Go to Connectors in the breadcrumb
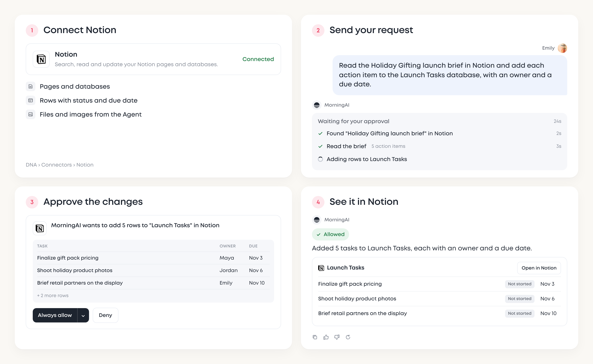 pos(57,165)
